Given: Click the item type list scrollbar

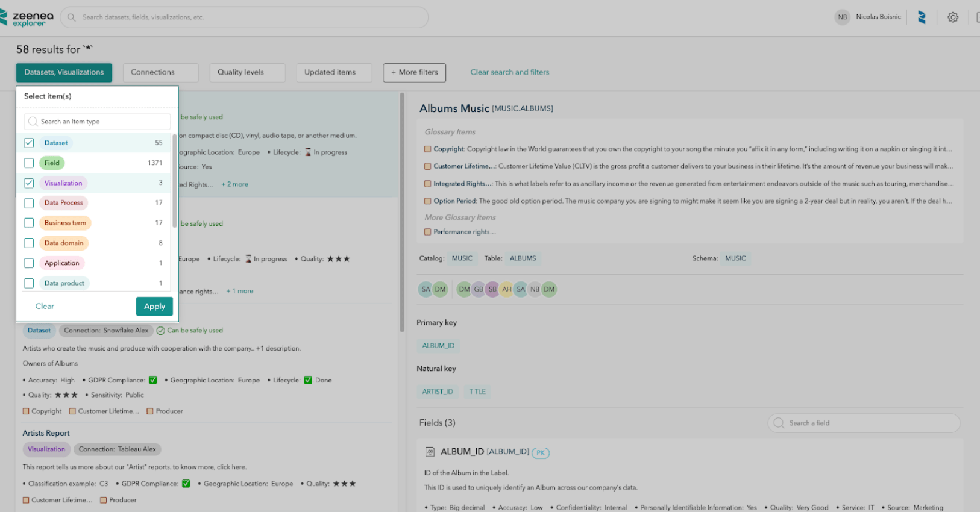Looking at the screenshot, I should [174, 181].
